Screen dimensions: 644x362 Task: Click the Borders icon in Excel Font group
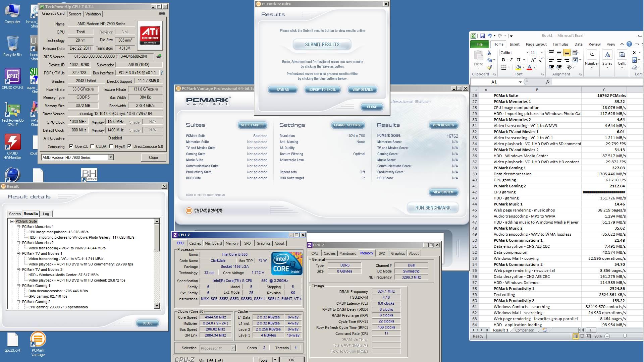[503, 67]
